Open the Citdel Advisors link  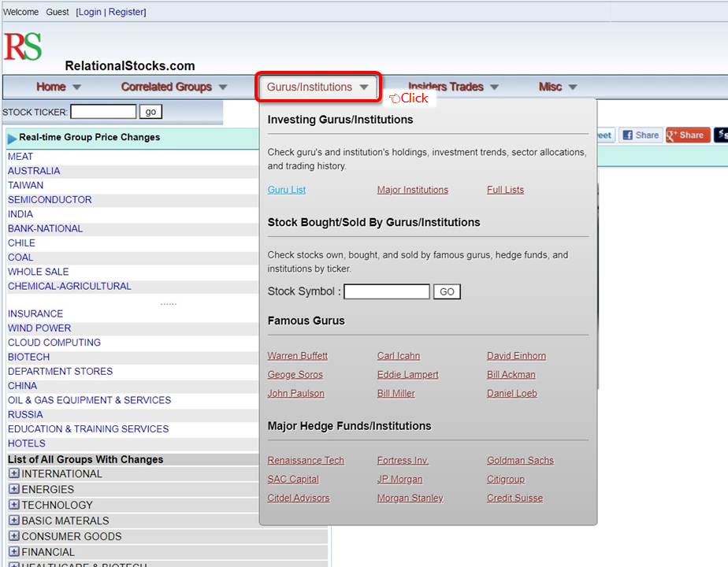point(298,498)
